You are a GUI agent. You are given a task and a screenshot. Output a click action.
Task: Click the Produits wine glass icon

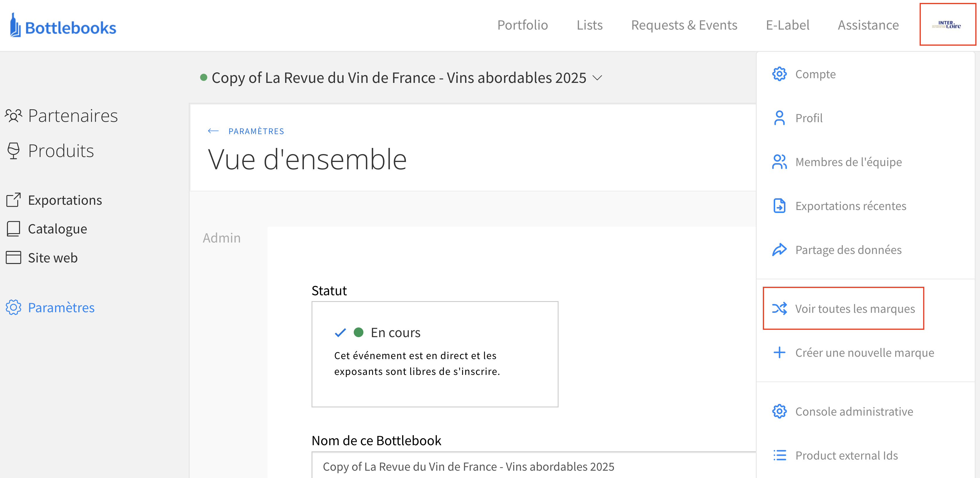click(x=13, y=151)
